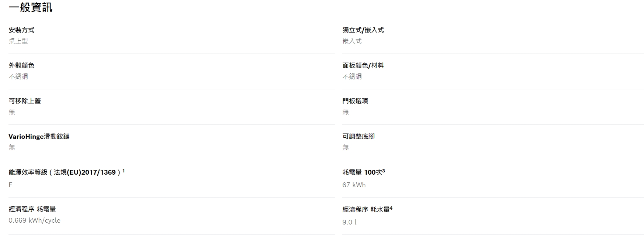The width and height of the screenshot is (644, 240).
Task: Click footnote 3 beside 耗電量 100次
Action: coord(384,171)
